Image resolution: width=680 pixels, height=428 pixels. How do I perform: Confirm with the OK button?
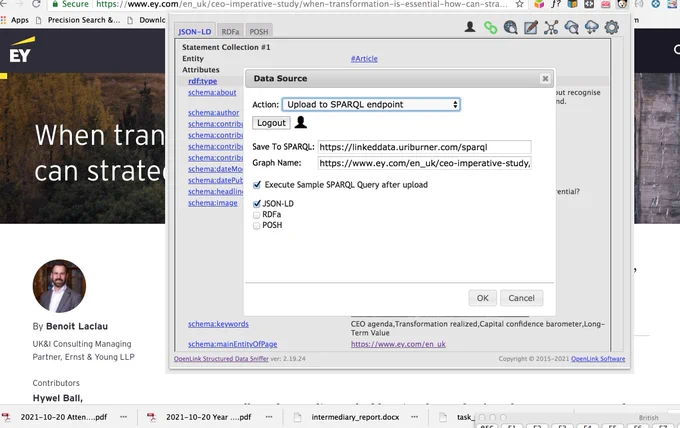click(482, 298)
